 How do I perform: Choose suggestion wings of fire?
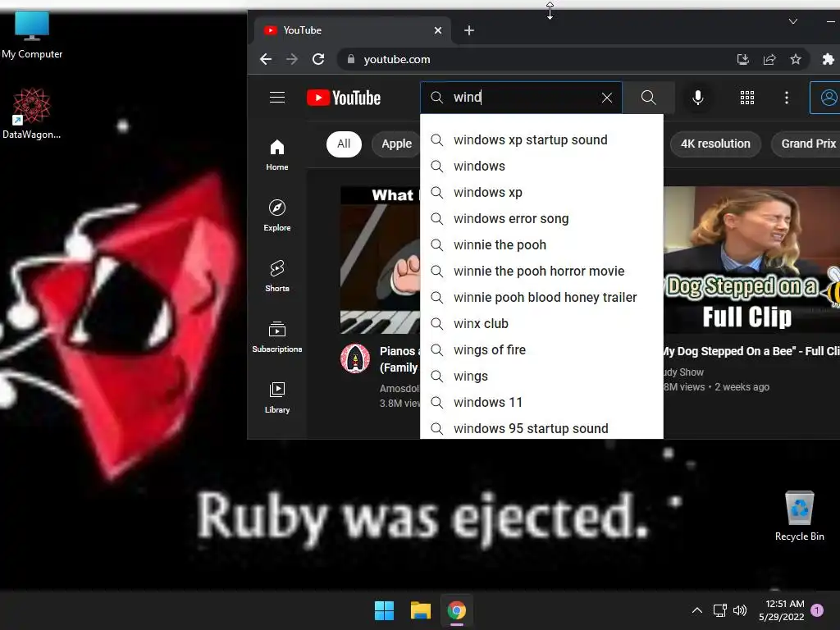541,349
